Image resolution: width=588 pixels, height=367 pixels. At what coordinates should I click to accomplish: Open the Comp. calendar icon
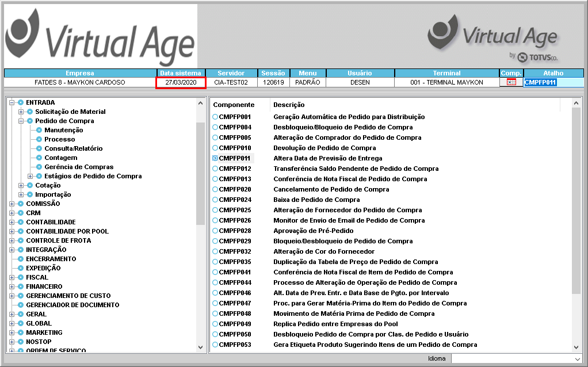[511, 82]
